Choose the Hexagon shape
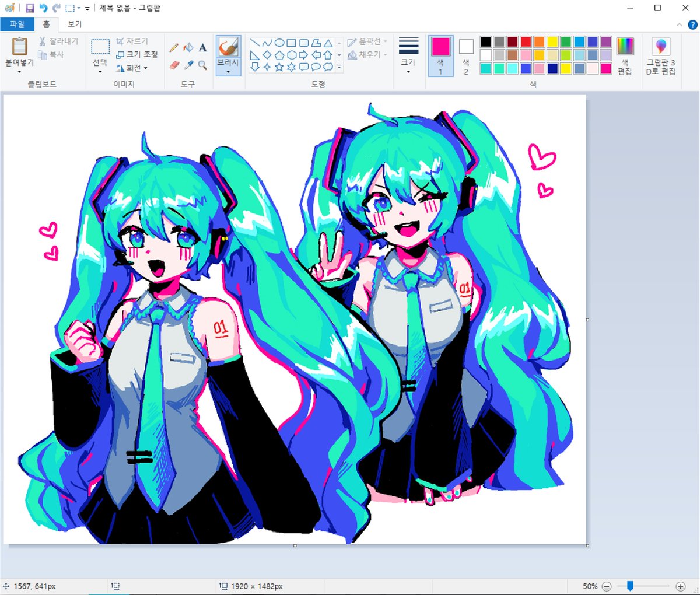Viewport: 700px width, 595px height. pyautogui.click(x=291, y=55)
